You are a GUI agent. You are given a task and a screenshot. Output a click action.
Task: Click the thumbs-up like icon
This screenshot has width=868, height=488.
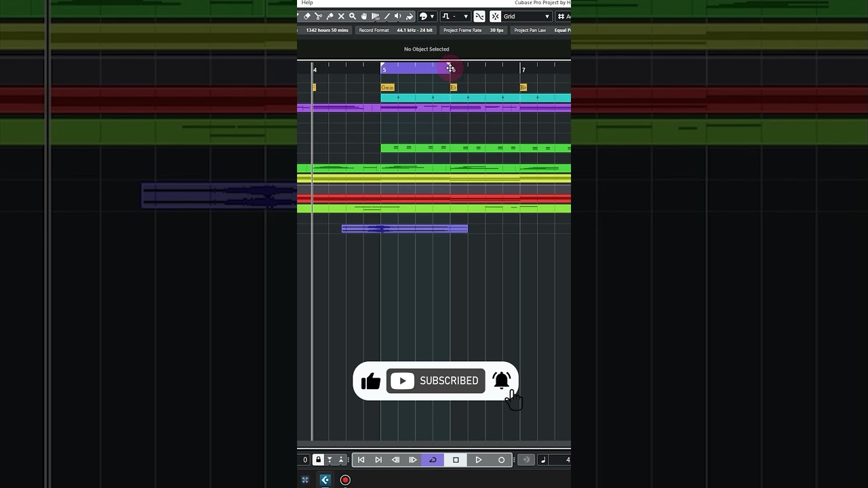(370, 382)
